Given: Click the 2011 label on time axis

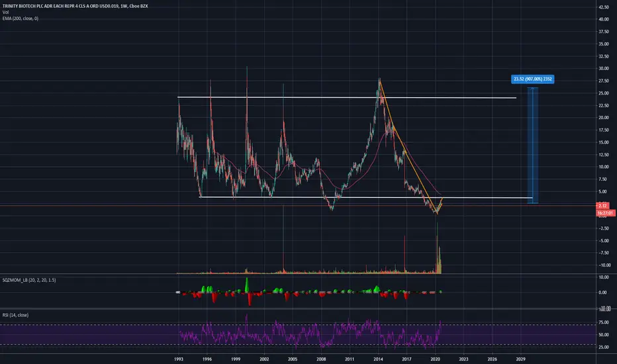Looking at the screenshot, I should (350, 359).
